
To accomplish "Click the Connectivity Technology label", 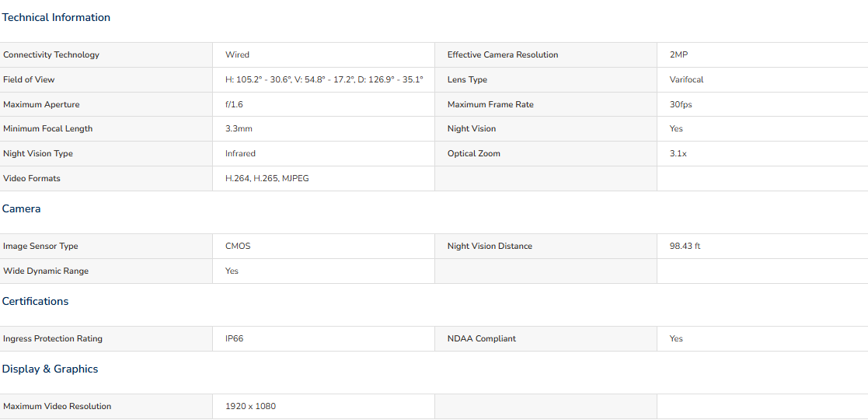I will click(51, 55).
